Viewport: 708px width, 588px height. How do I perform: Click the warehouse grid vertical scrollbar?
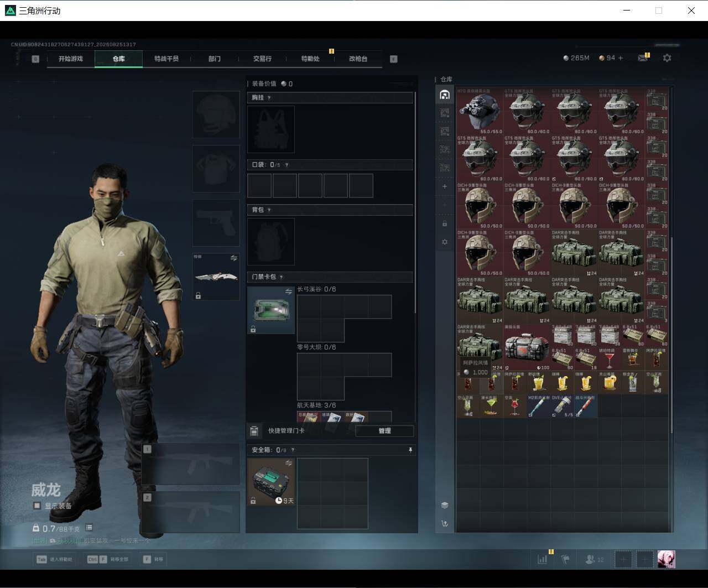(x=672, y=335)
